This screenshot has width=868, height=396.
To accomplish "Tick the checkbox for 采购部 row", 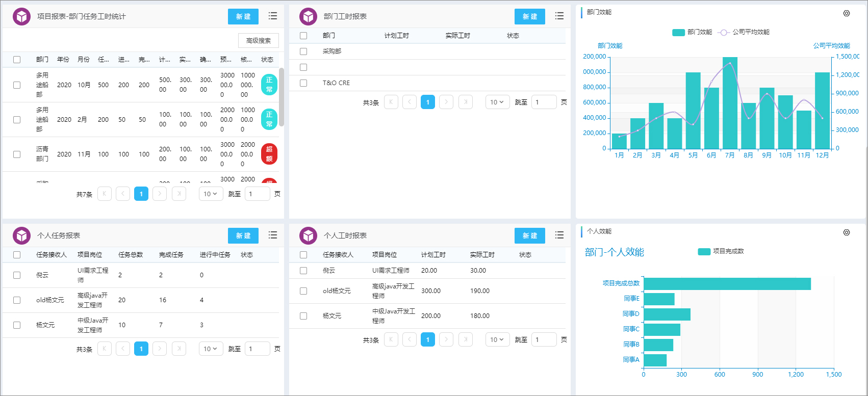I will click(x=303, y=51).
